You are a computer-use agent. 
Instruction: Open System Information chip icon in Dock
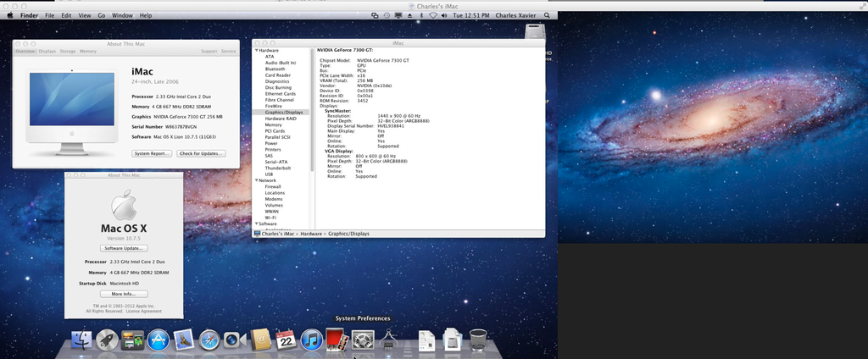pos(388,340)
